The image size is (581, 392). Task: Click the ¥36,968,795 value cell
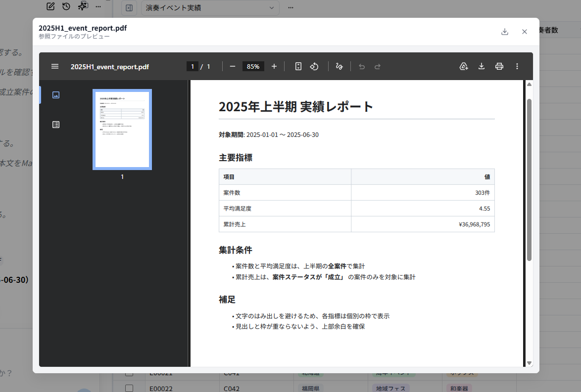(x=423, y=224)
